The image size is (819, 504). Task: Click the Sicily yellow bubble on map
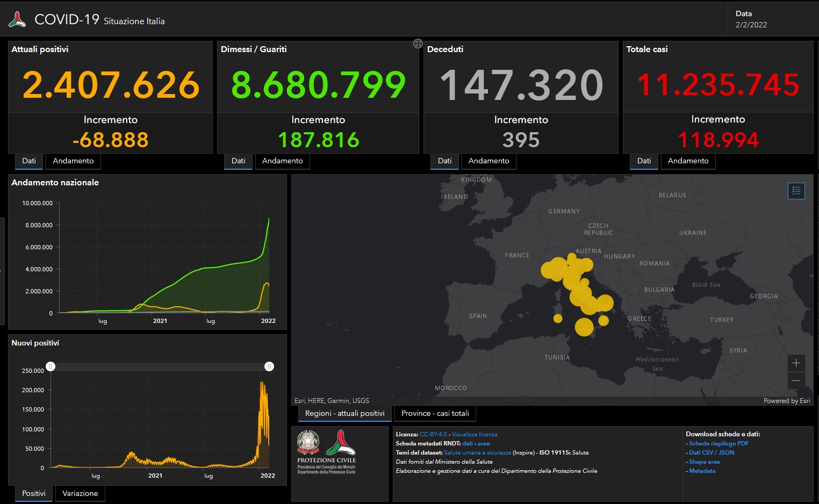(x=584, y=327)
